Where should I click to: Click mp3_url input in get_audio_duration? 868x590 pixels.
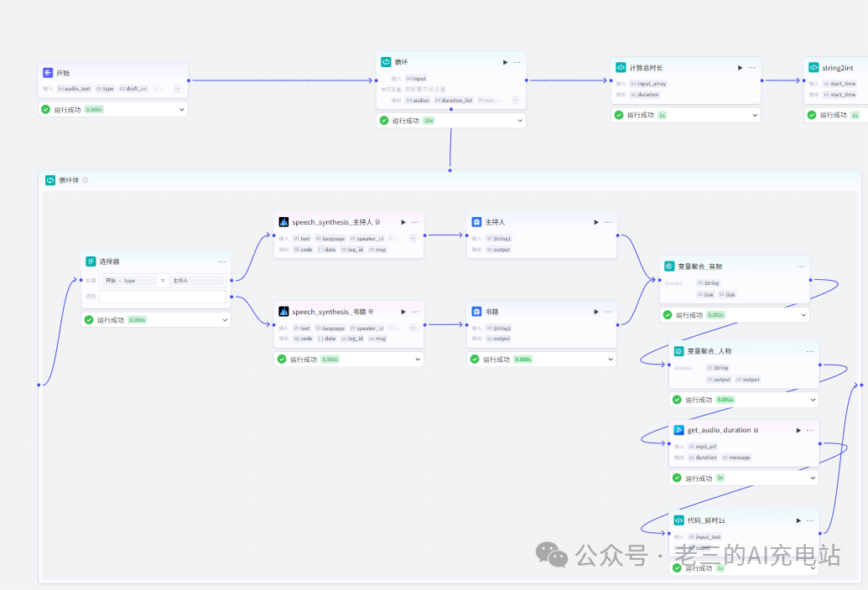click(x=703, y=446)
